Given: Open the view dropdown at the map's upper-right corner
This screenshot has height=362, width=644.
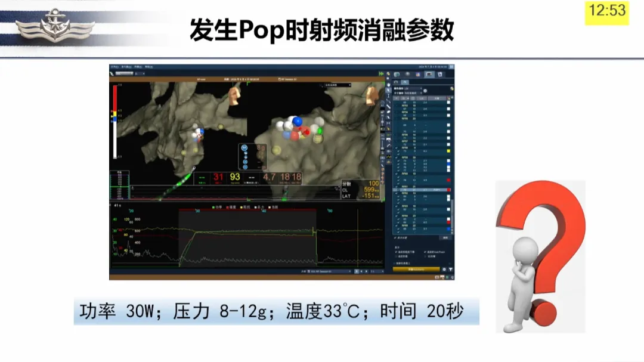Looking at the screenshot, I should tap(337, 85).
